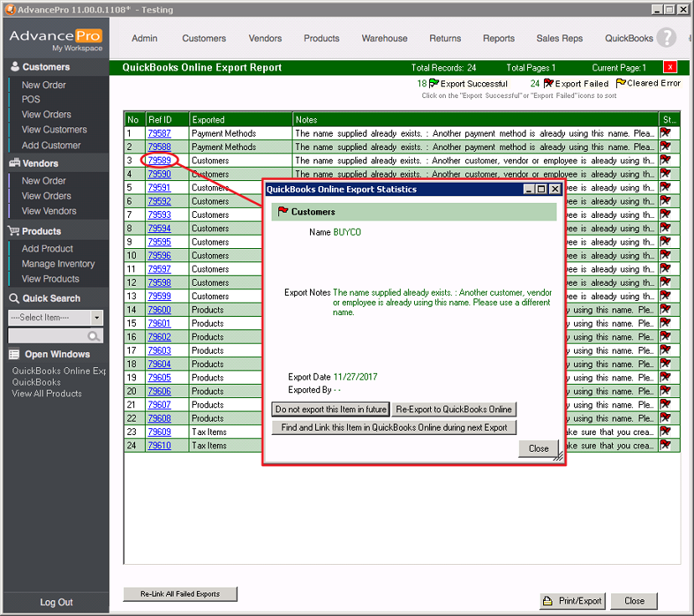Screen dimensions: 694x616
Task: Maximize the Export Statistics dialog
Action: point(541,189)
